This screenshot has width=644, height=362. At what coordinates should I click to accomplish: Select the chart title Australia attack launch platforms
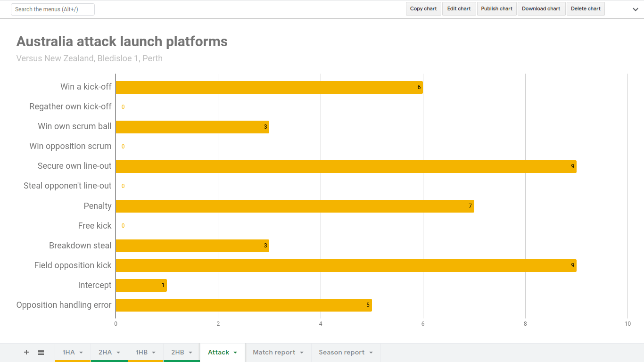(122, 41)
